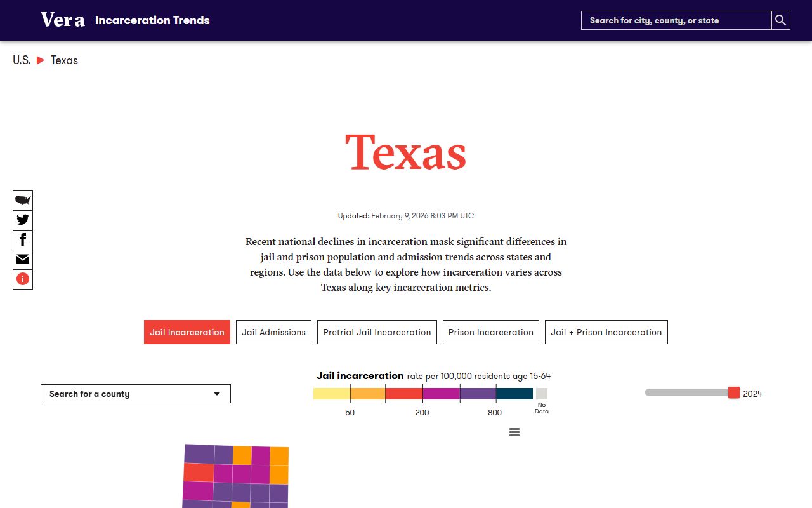Click the yellow legend color swatch
The height and width of the screenshot is (508, 812).
click(x=332, y=394)
